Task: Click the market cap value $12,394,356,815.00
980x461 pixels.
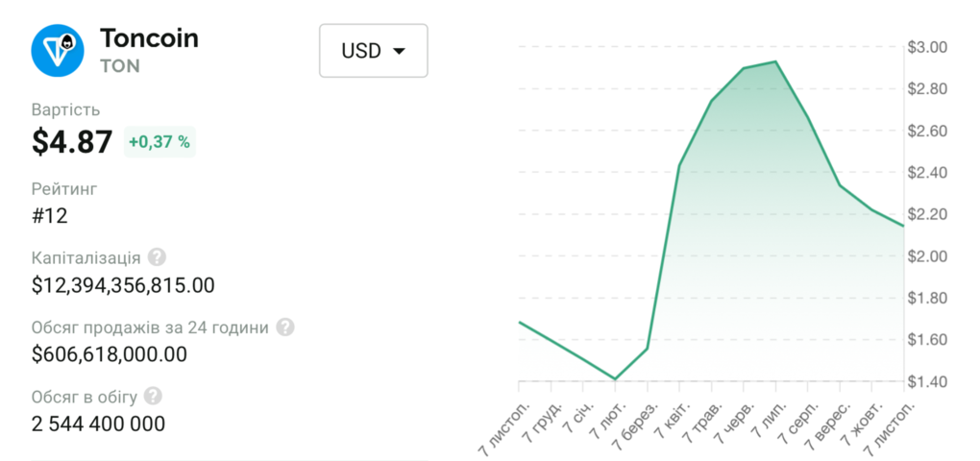Action: (x=123, y=285)
